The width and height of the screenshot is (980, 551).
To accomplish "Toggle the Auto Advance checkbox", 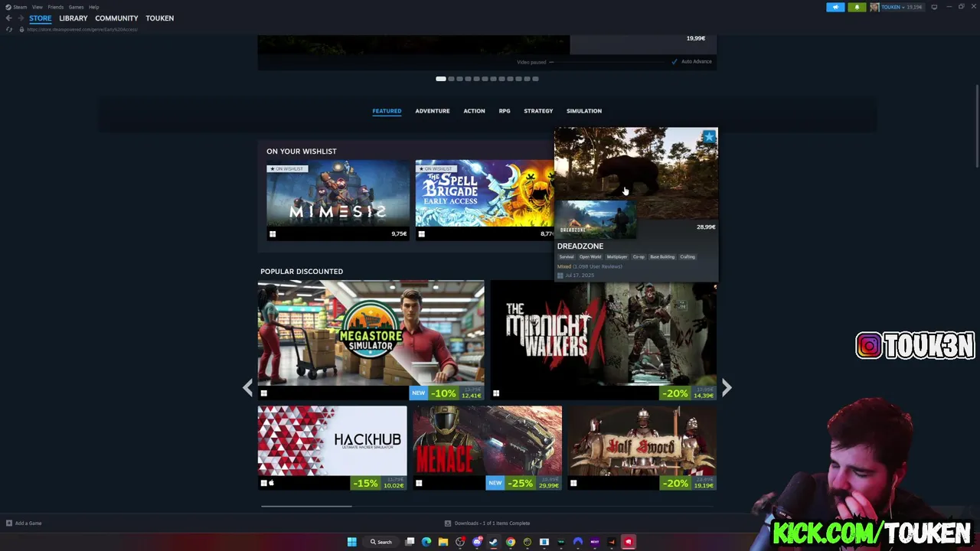I will coord(675,61).
